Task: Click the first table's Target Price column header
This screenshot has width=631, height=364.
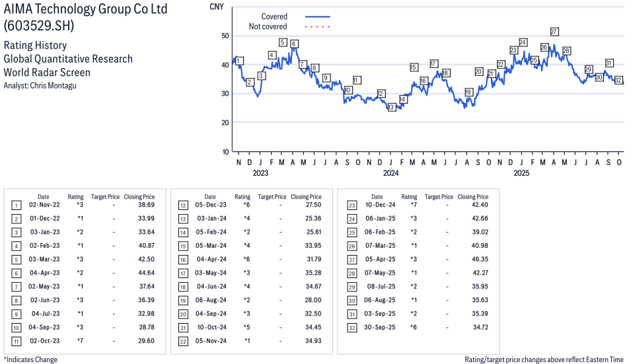Action: 105,197
